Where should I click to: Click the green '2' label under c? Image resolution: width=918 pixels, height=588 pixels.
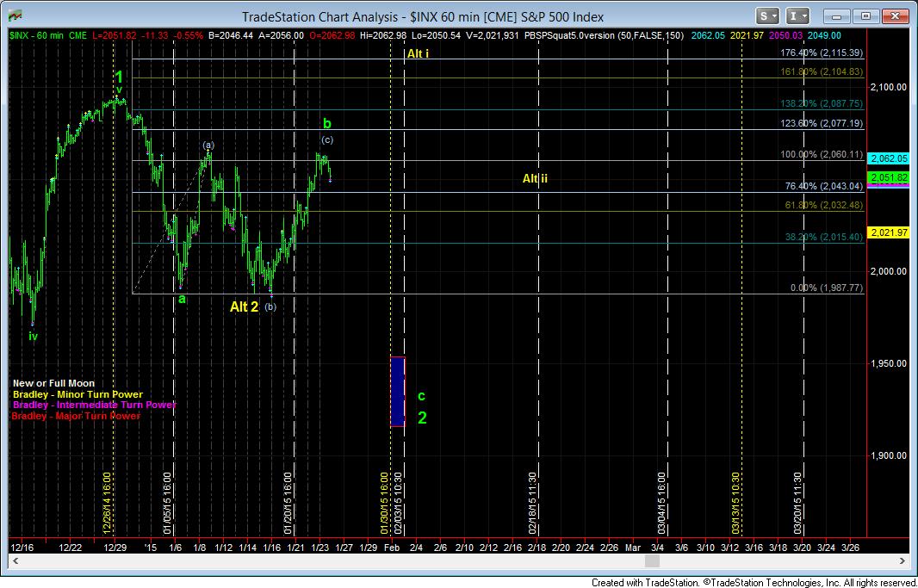[x=422, y=418]
